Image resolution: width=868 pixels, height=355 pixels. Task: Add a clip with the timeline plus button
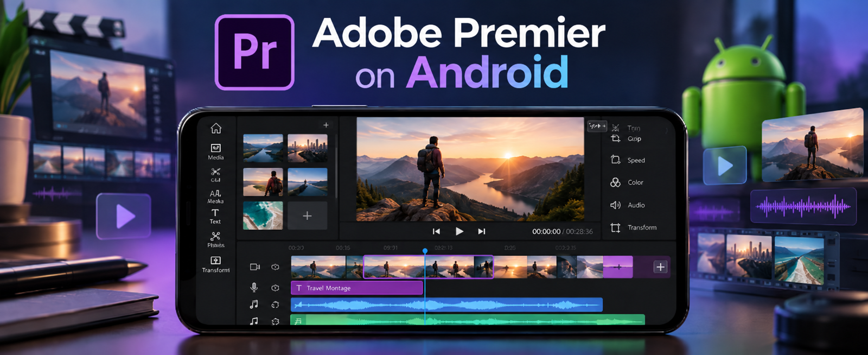660,267
